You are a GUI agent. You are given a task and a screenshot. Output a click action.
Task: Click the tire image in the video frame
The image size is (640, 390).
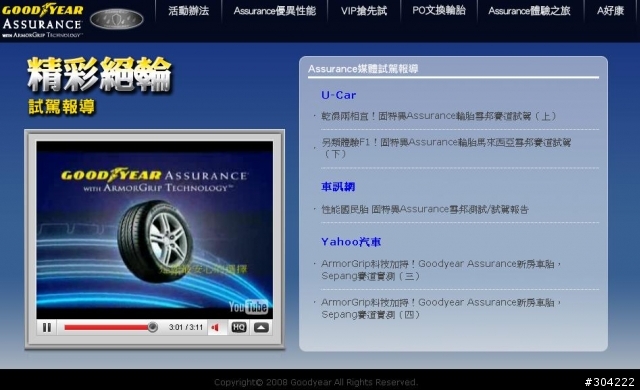[x=156, y=241]
